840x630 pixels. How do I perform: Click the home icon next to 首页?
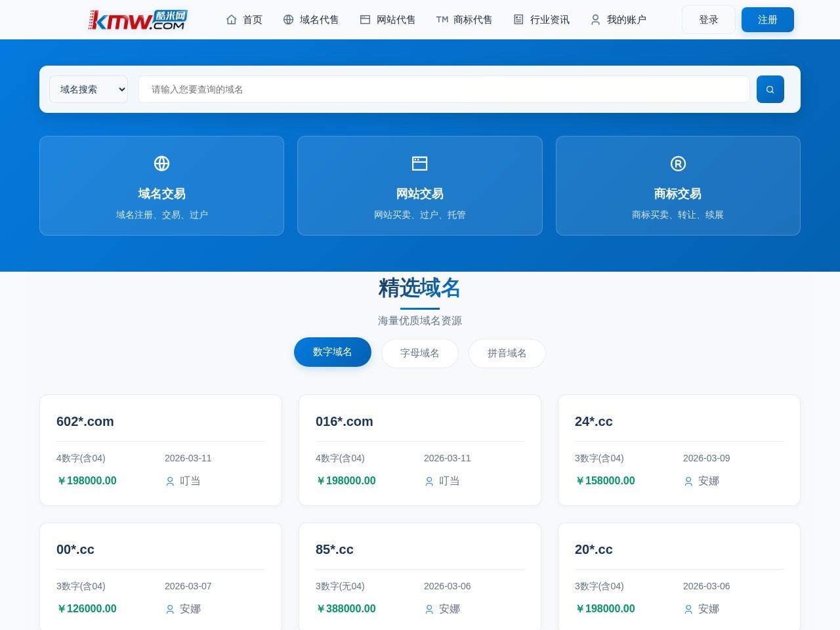tap(231, 20)
